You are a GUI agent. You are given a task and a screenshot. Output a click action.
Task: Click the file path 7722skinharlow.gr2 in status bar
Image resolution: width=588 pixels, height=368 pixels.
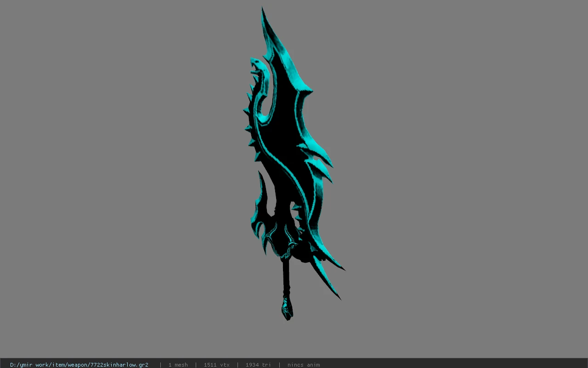pos(79,365)
